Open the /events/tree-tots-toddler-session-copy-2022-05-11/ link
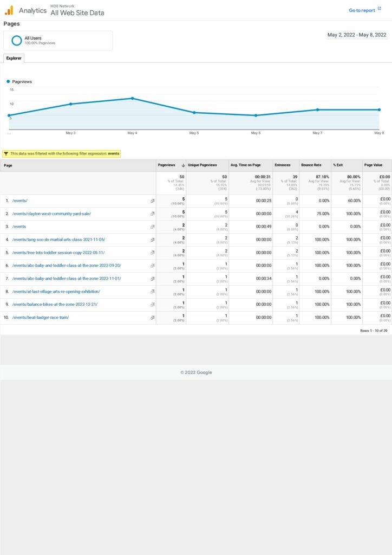Screen dimensions: 392x555 pos(58,253)
